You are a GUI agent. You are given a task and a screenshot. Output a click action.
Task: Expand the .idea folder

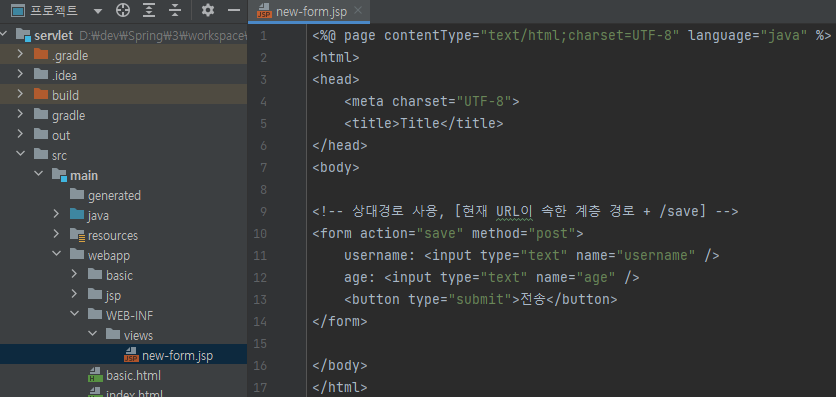20,75
